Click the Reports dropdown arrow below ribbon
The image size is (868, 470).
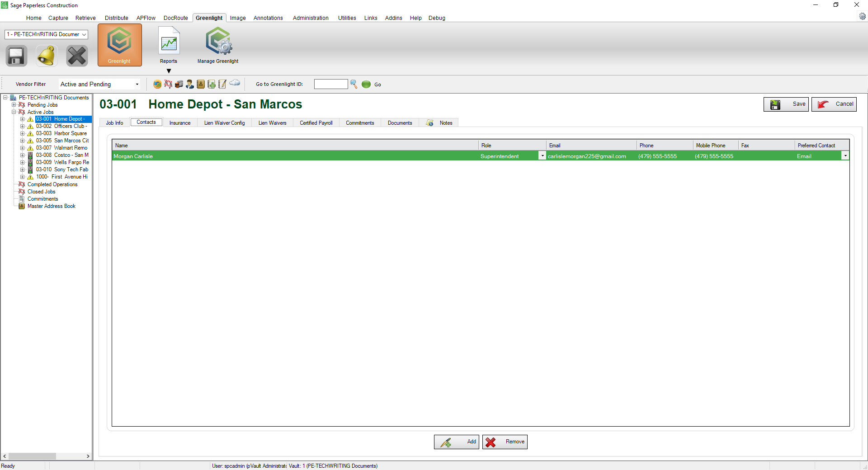(x=169, y=71)
